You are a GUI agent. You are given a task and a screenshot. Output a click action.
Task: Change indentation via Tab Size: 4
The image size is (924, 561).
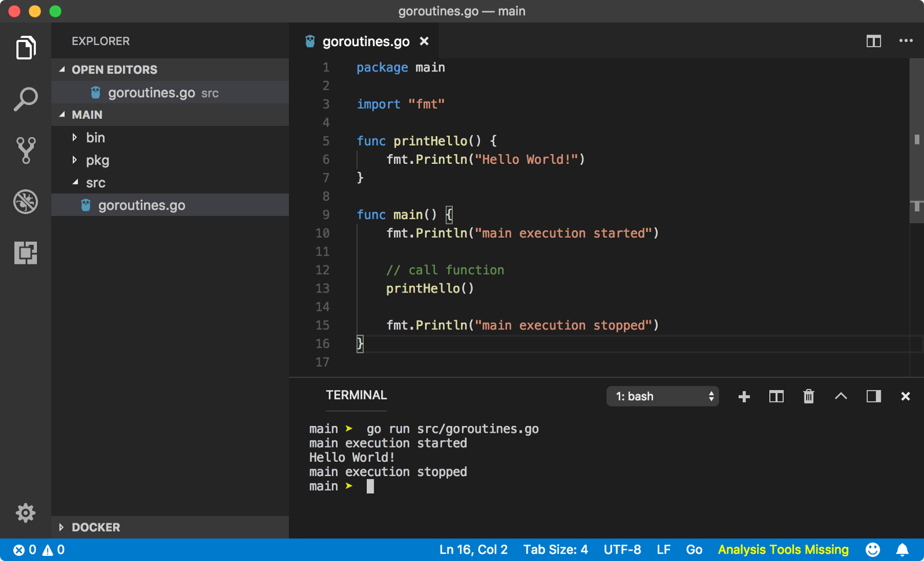[556, 550]
